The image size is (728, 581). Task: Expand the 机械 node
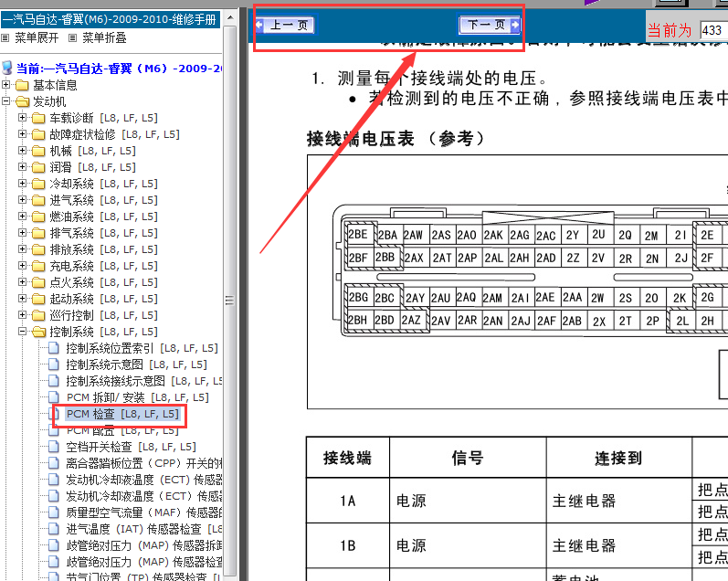click(22, 151)
